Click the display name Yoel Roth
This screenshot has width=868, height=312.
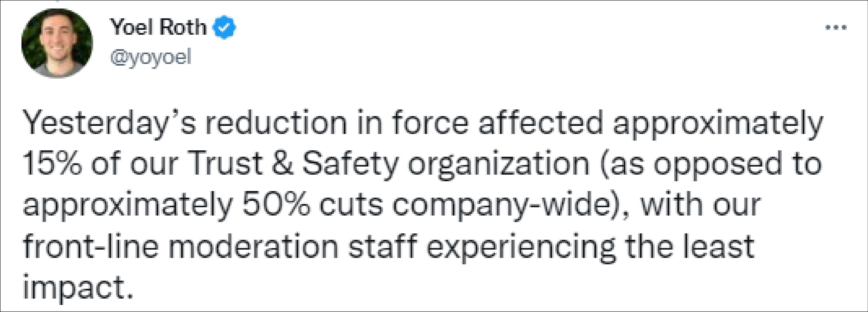pos(158,27)
